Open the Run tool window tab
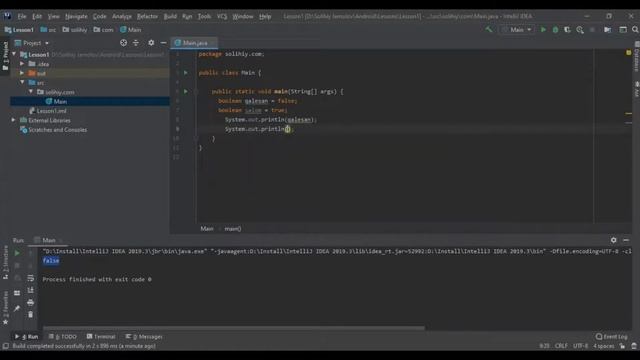 [27, 336]
